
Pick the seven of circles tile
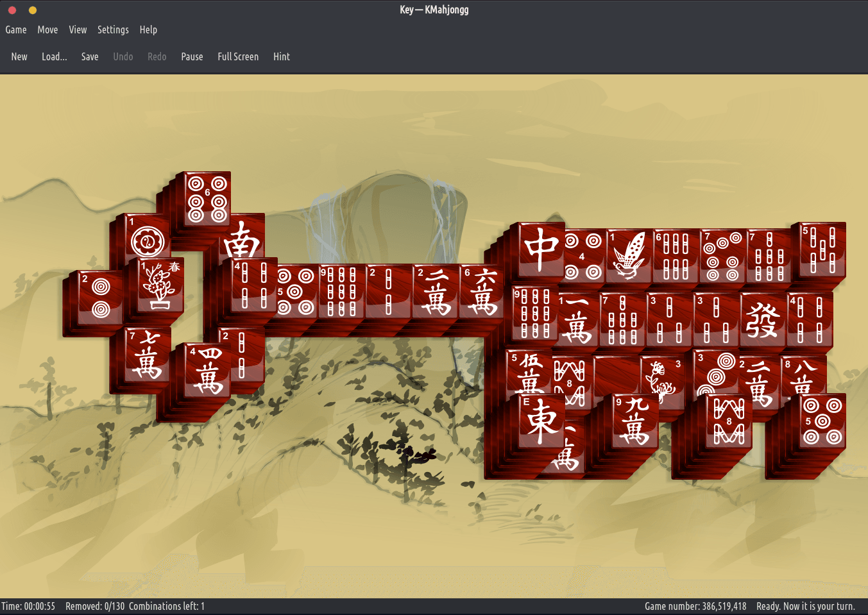722,257
